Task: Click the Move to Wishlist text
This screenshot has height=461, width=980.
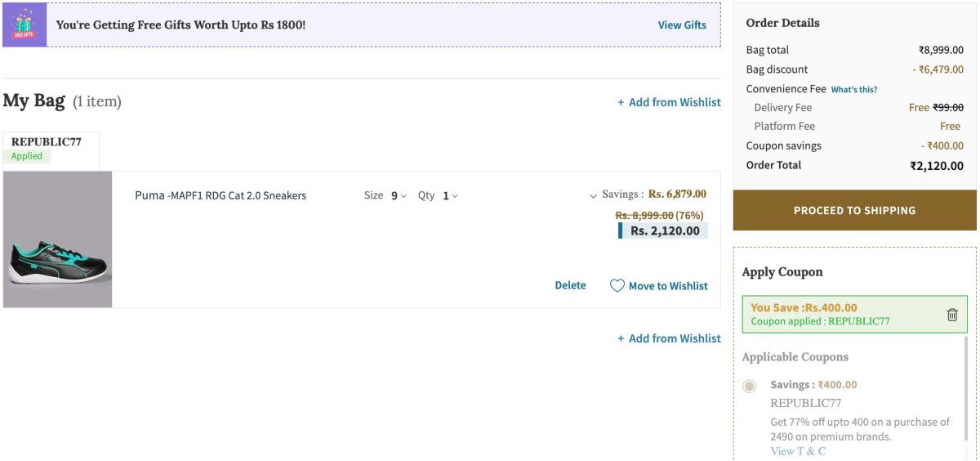Action: (668, 286)
